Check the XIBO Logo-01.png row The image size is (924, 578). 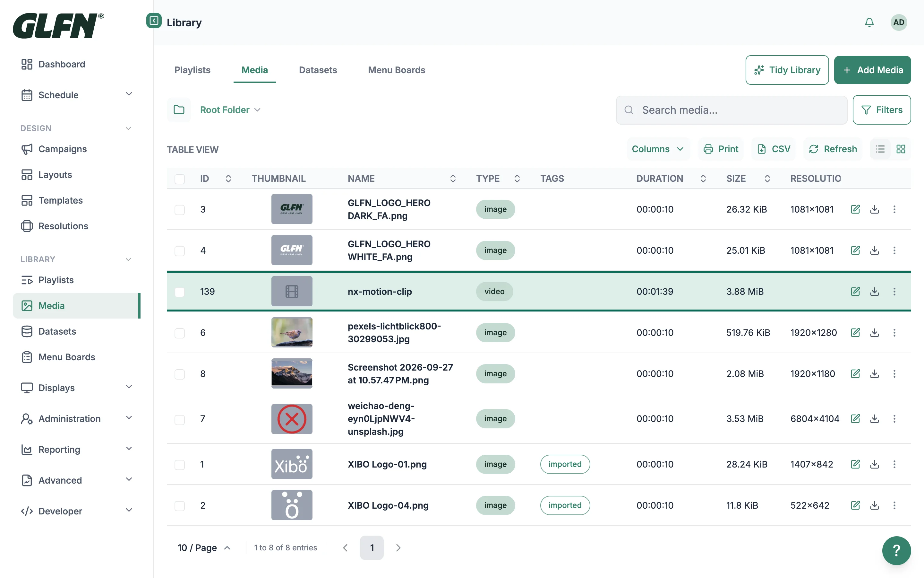179,465
